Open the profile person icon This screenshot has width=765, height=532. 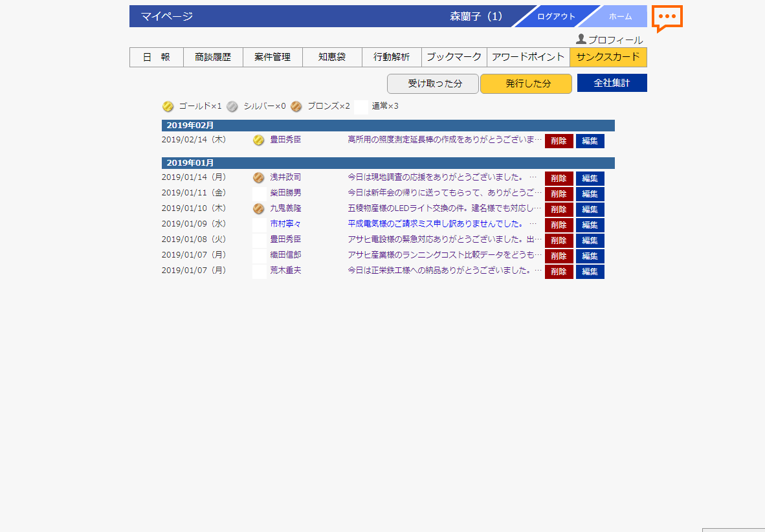click(581, 39)
